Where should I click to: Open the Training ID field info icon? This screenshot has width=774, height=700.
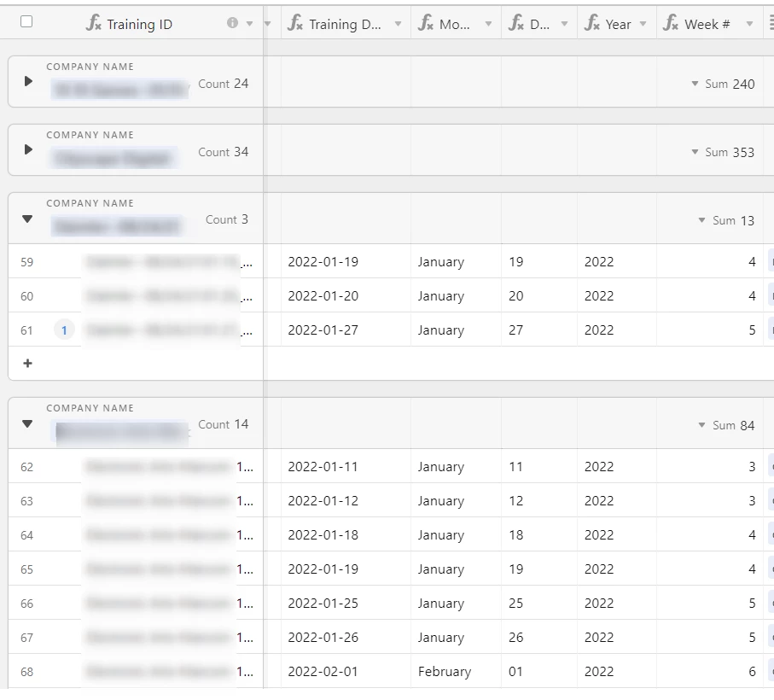pyautogui.click(x=232, y=23)
